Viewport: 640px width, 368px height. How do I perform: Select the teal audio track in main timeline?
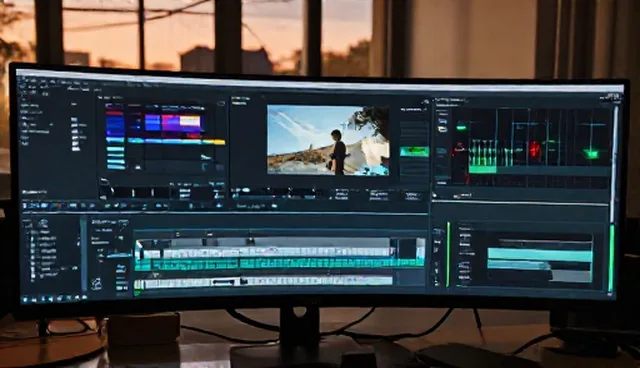point(279,264)
